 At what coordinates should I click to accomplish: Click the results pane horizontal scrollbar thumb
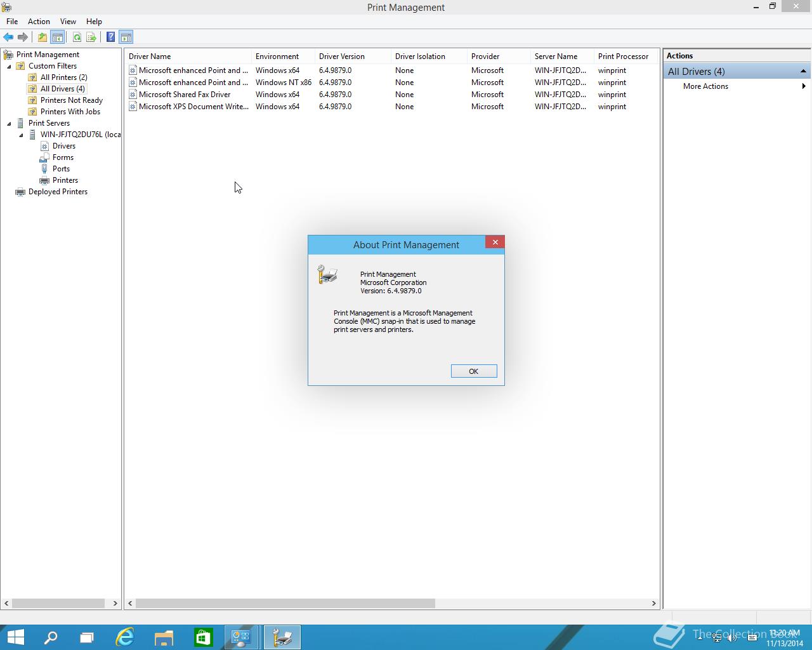coord(285,603)
